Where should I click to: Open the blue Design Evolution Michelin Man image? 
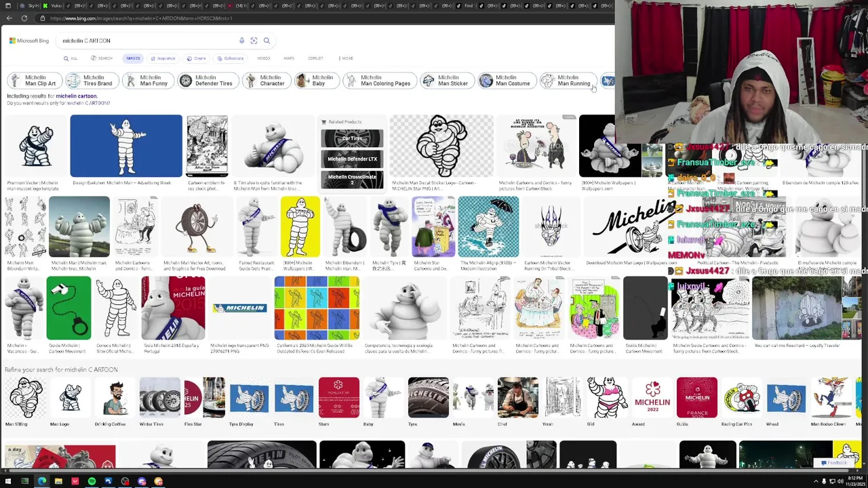(126, 146)
